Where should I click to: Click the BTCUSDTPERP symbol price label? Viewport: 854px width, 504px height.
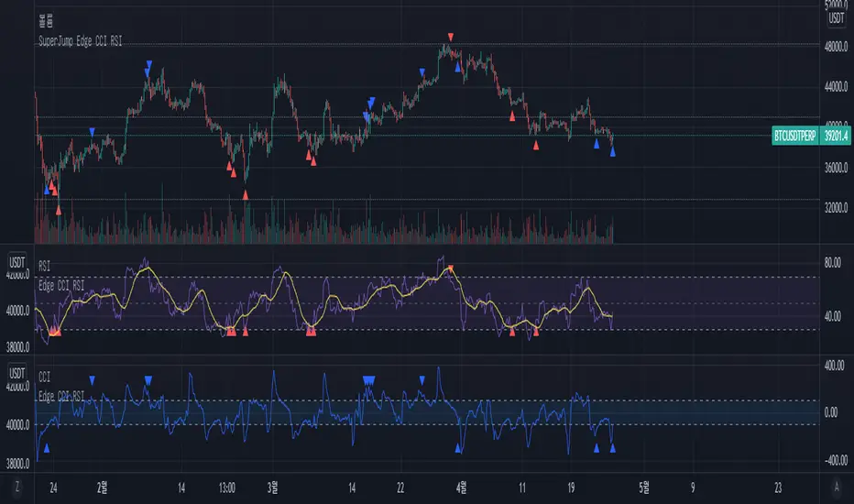[x=796, y=136]
